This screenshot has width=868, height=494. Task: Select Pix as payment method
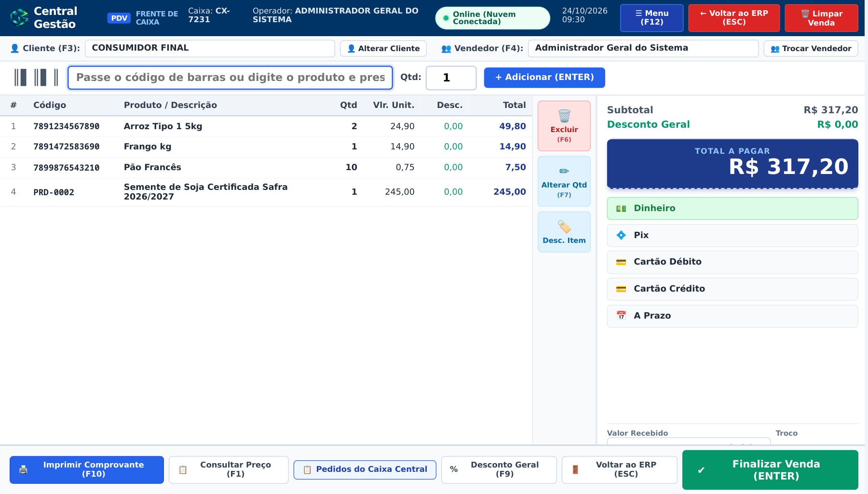click(732, 235)
